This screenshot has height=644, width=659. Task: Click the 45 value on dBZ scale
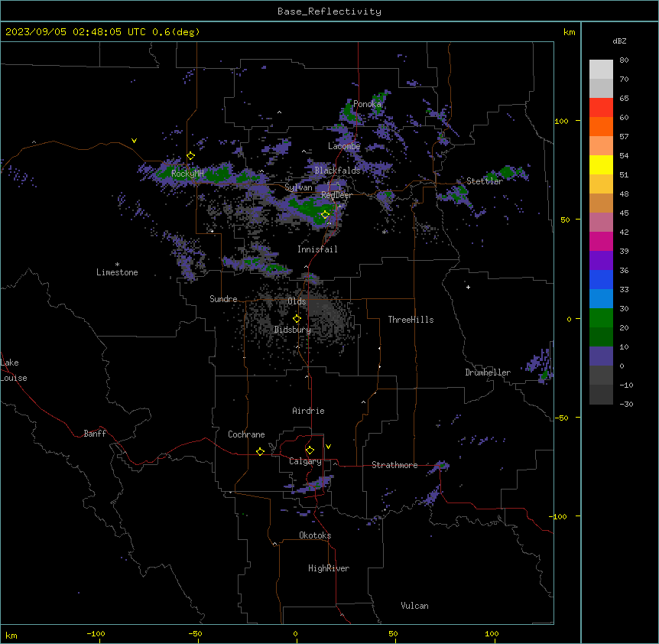click(x=624, y=213)
